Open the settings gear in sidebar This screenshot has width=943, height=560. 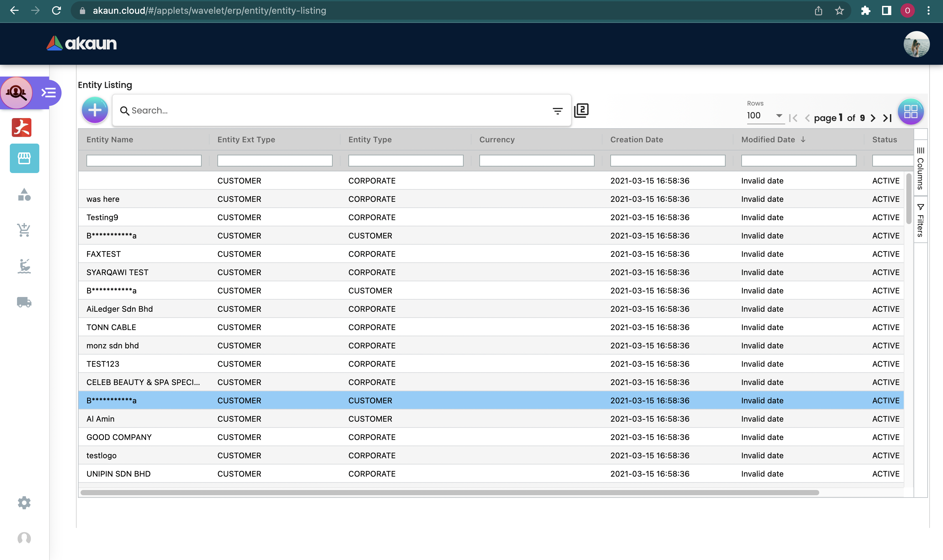pyautogui.click(x=24, y=503)
